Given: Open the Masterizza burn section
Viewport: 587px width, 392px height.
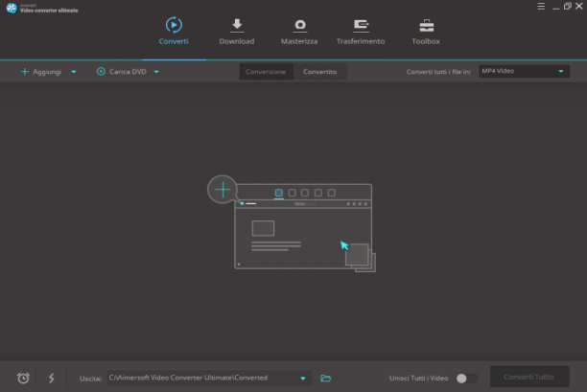Looking at the screenshot, I should point(299,32).
